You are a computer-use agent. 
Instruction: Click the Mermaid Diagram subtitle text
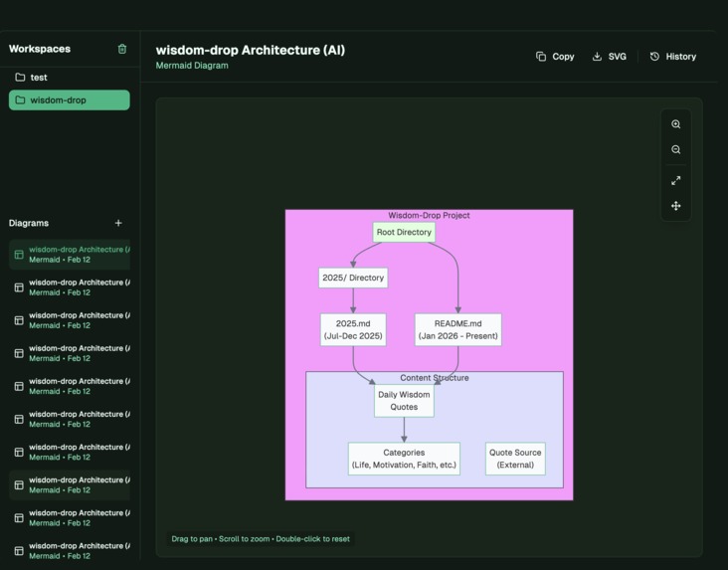coord(192,66)
